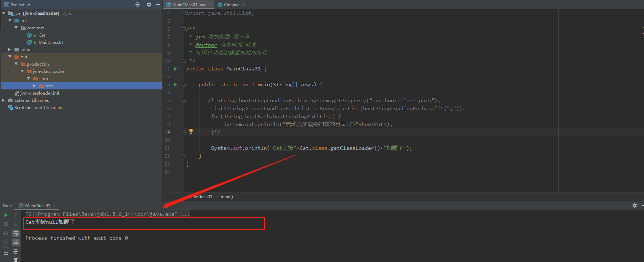Open Run panel settings gear
The height and width of the screenshot is (262, 644).
[x=634, y=205]
